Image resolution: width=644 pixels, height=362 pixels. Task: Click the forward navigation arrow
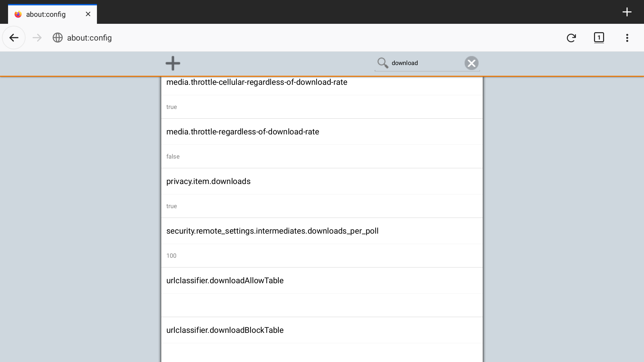click(x=37, y=38)
